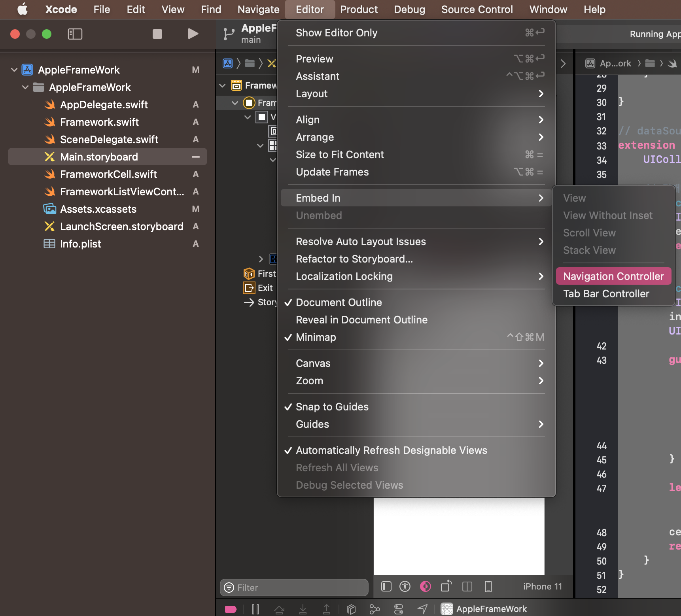Open the Arrange submenu

[x=416, y=137]
